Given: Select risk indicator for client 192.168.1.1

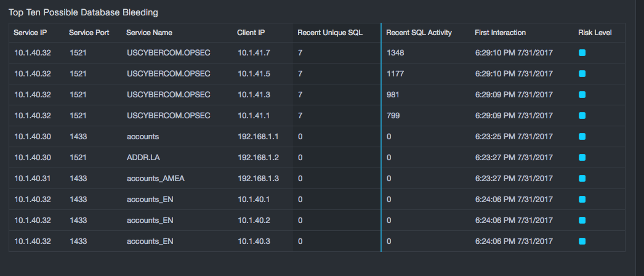Looking at the screenshot, I should (582, 137).
